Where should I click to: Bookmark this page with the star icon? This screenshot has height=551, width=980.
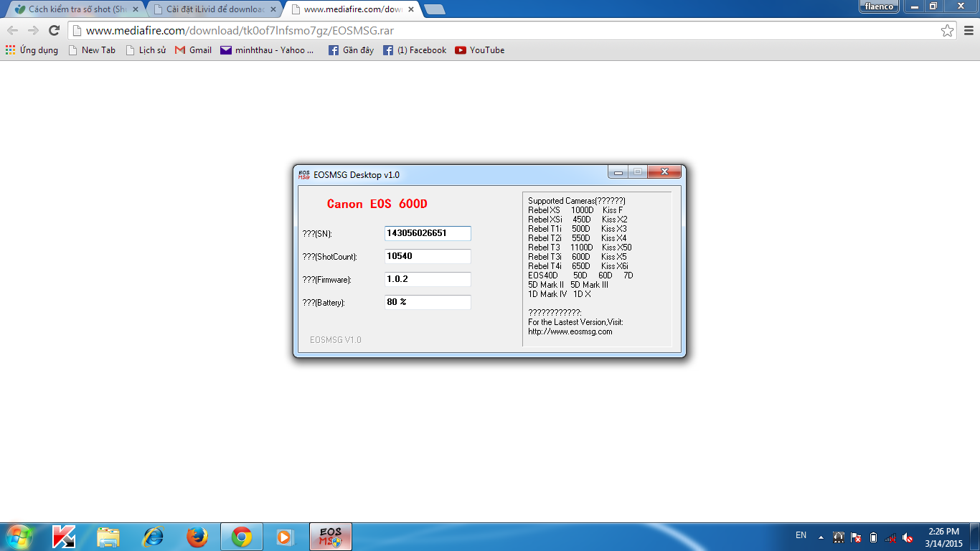pyautogui.click(x=947, y=30)
